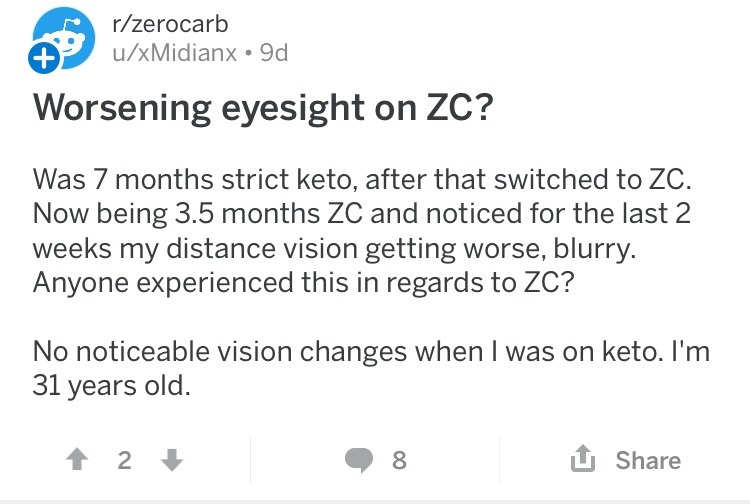Image resolution: width=750 pixels, height=504 pixels.
Task: Open comments via speech bubble icon
Action: click(357, 460)
